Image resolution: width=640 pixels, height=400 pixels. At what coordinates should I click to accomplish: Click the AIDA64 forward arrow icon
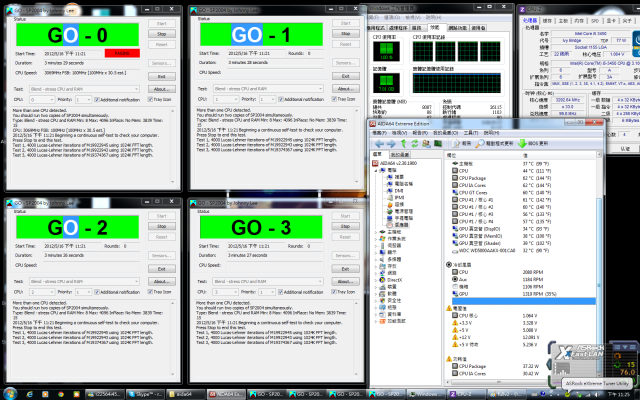[391, 144]
